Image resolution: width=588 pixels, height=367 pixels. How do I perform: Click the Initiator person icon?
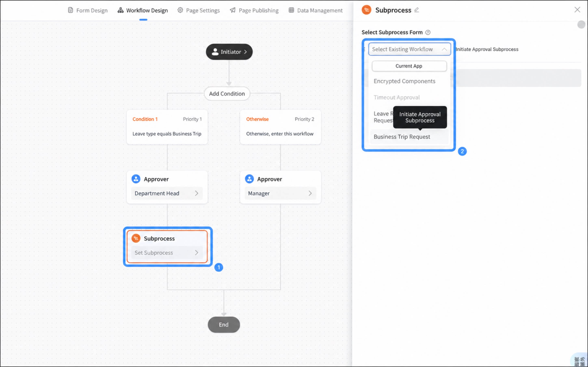(x=215, y=52)
